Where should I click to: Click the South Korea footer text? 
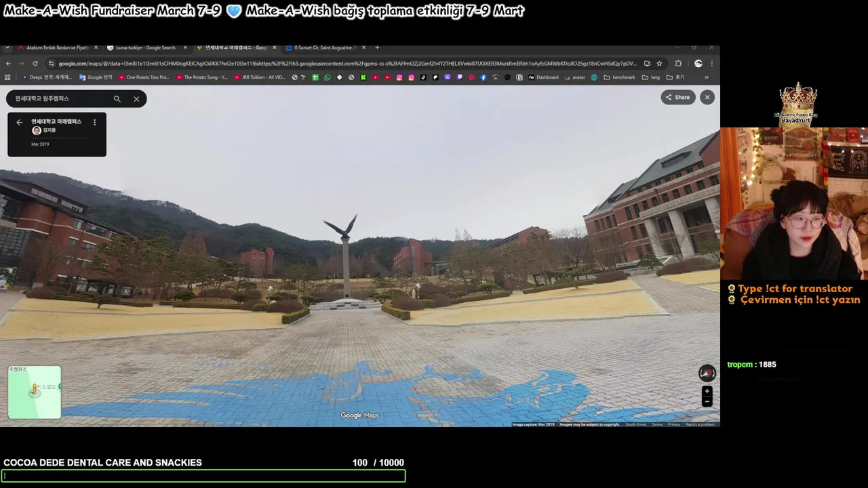tap(635, 424)
